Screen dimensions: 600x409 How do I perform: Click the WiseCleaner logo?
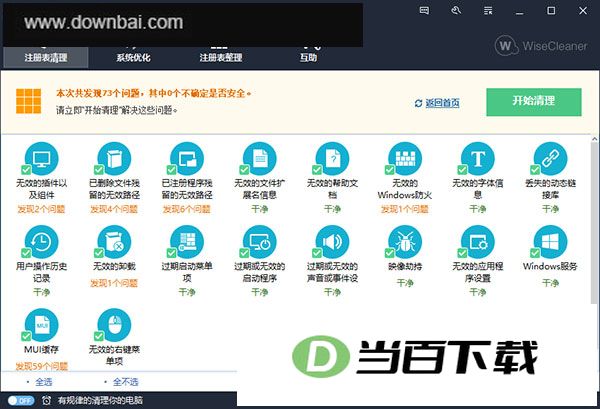coord(541,46)
